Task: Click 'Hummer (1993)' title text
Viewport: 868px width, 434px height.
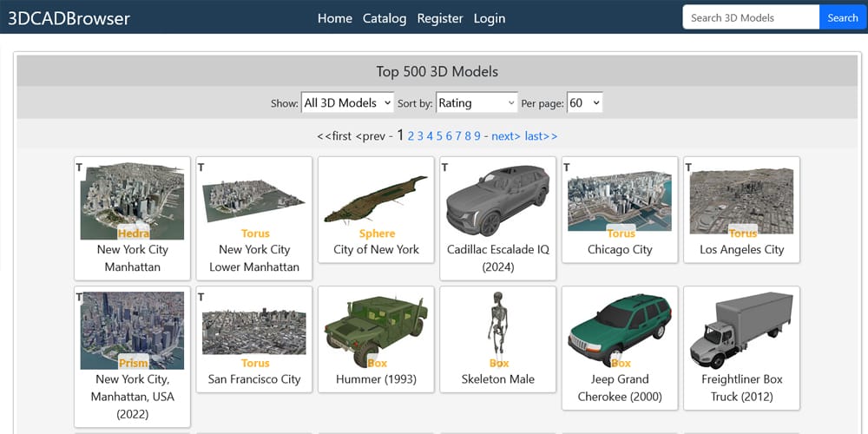Action: coord(376,379)
